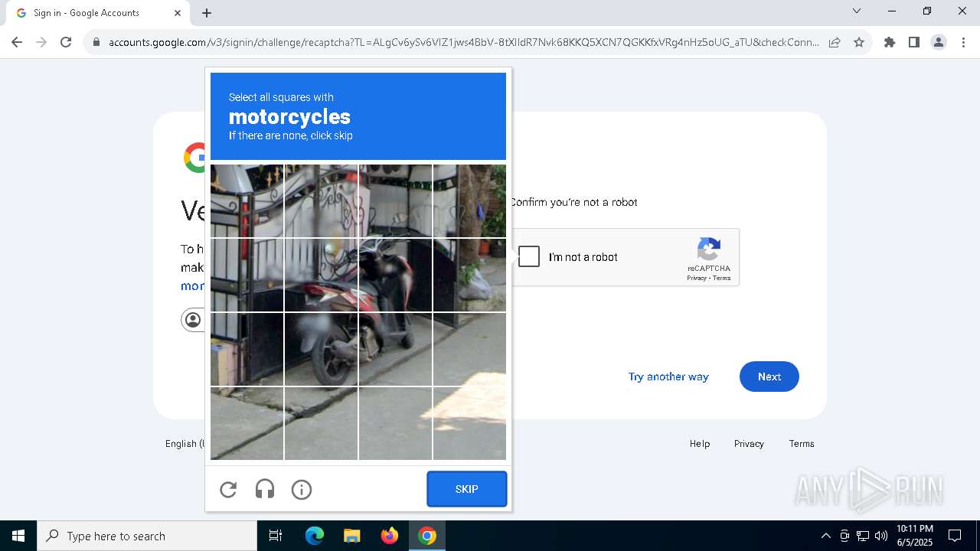Click the reCAPTCHA reload challenge icon
This screenshot has height=551, width=980.
[x=228, y=490]
